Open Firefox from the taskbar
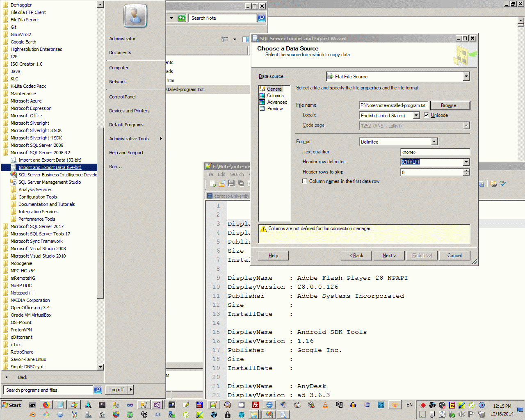The width and height of the screenshot is (525, 420). [46, 405]
